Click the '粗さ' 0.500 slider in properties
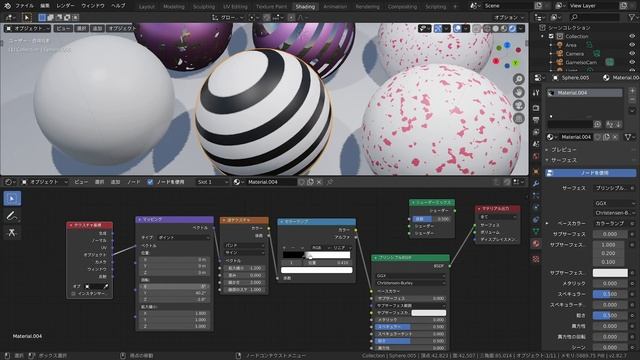 tap(610, 316)
